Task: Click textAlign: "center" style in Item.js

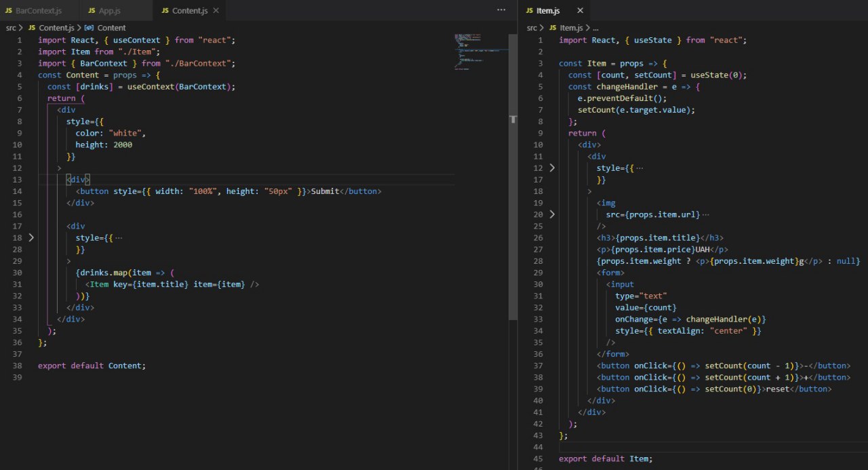Action: coord(702,331)
